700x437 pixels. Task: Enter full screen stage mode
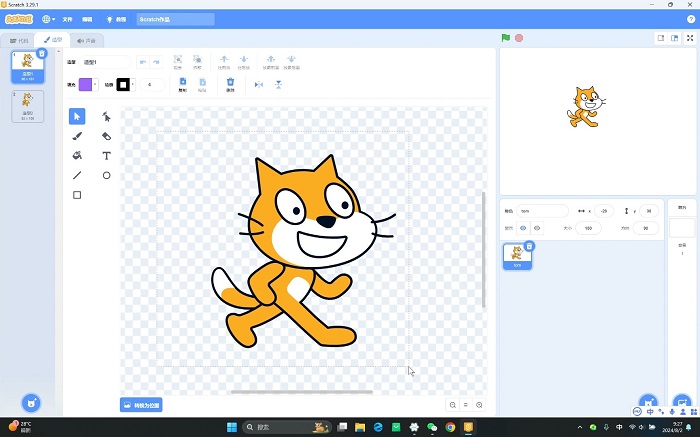click(690, 38)
